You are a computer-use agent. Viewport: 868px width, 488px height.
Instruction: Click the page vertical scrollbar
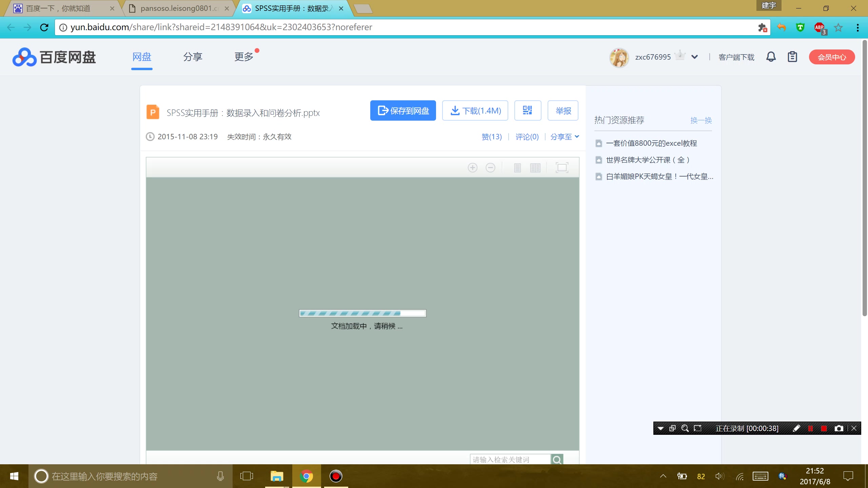[865, 178]
